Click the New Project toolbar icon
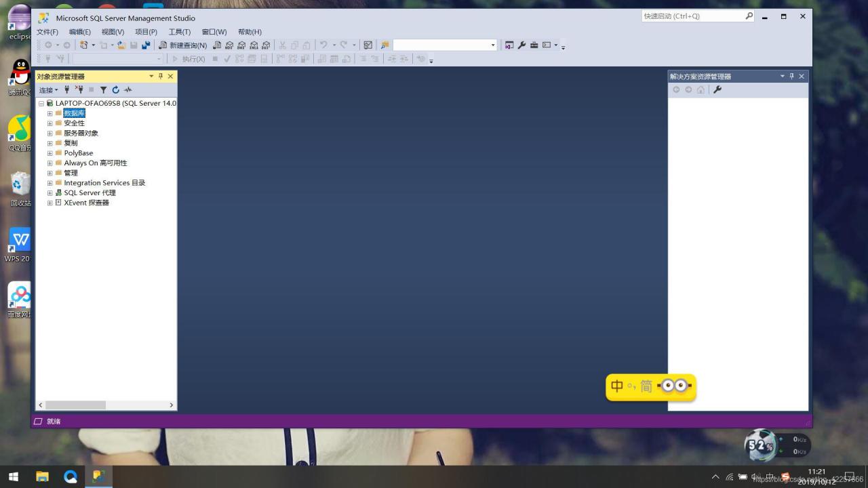The width and height of the screenshot is (868, 488). [83, 45]
